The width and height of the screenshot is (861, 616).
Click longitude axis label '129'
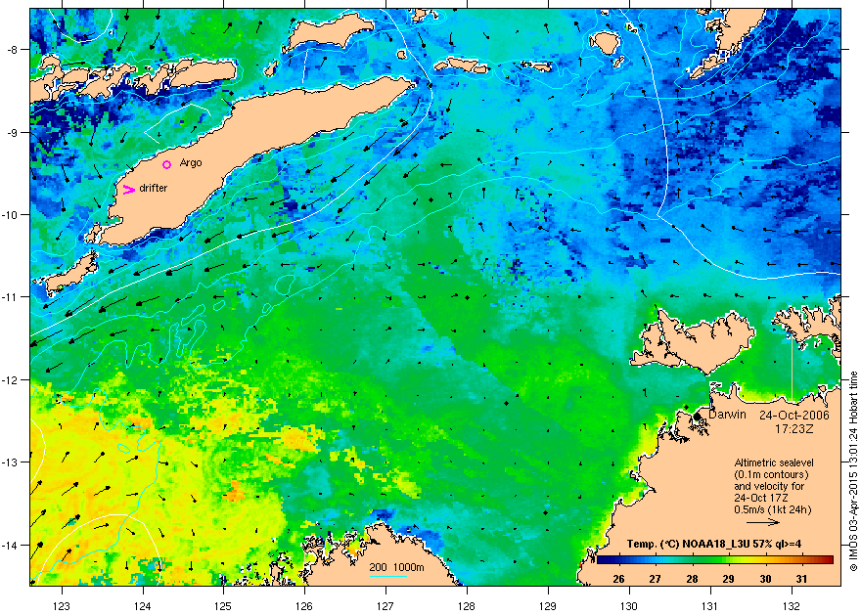click(x=548, y=606)
